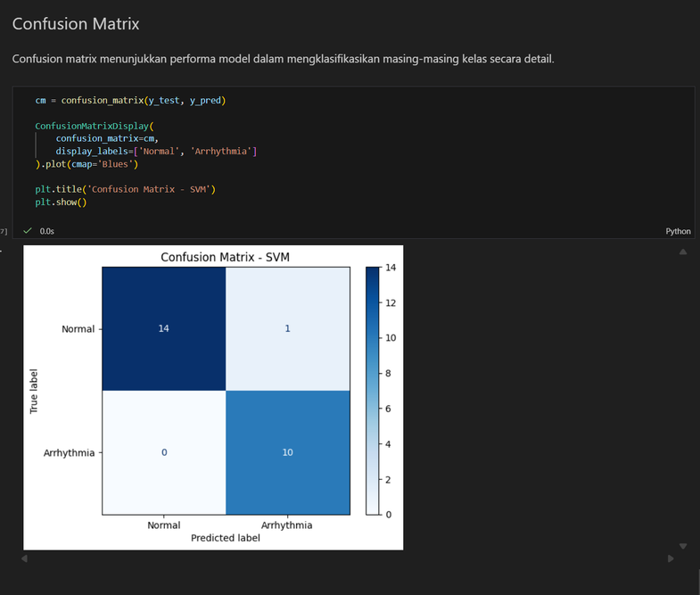This screenshot has width=700, height=595.
Task: Click the True label axis title
Action: (x=34, y=391)
